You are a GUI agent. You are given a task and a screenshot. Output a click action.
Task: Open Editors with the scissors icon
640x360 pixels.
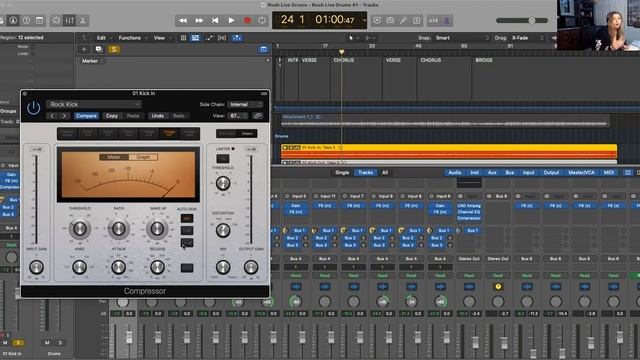(82, 20)
